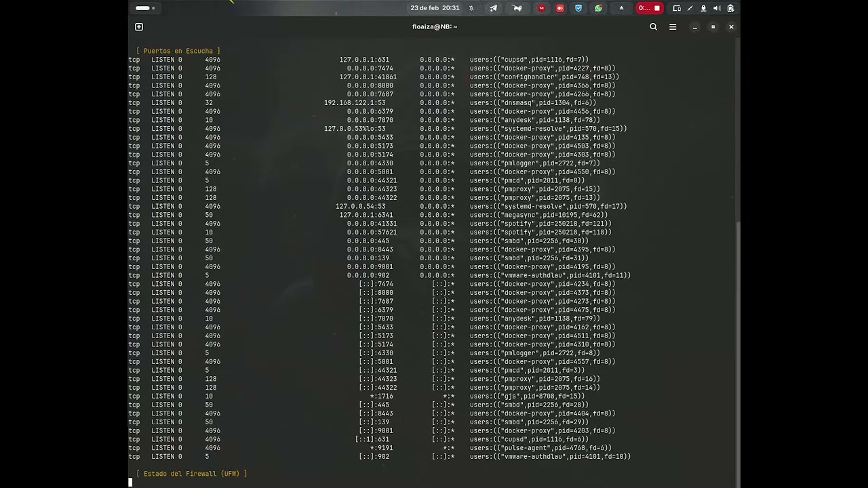868x488 pixels.
Task: Click the address 0.0.0.0:8443
Action: click(x=370, y=249)
